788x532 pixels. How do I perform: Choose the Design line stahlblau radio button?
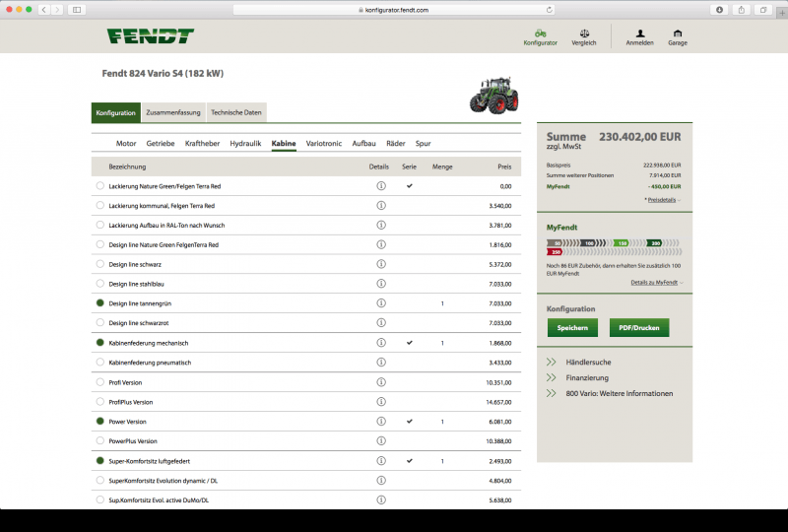[100, 284]
